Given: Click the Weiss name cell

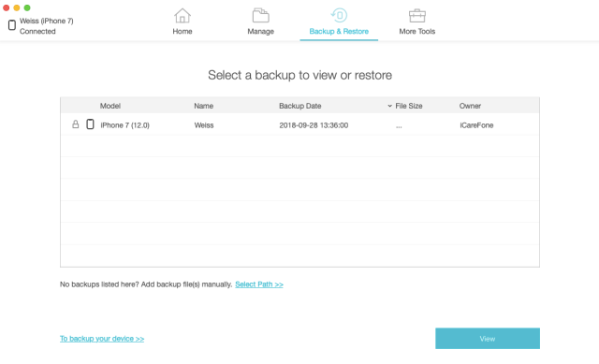Looking at the screenshot, I should pos(204,125).
